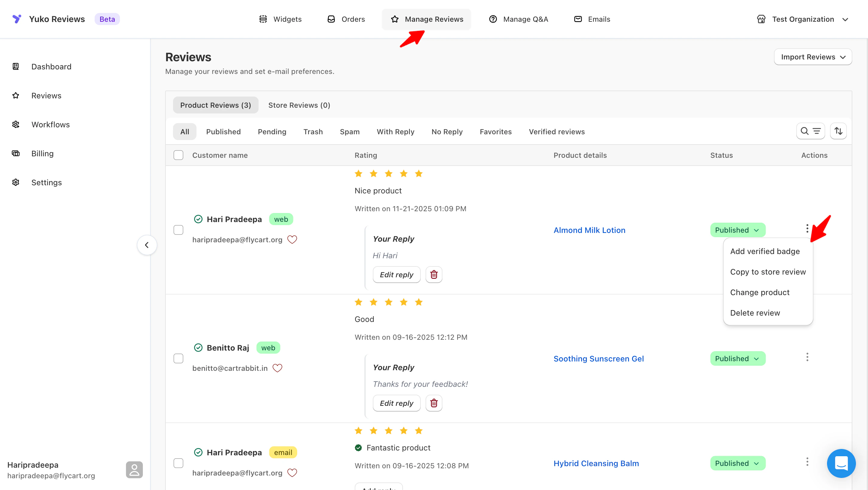Favorite Benitto Raj's review heart icon
The image size is (868, 490).
point(277,368)
